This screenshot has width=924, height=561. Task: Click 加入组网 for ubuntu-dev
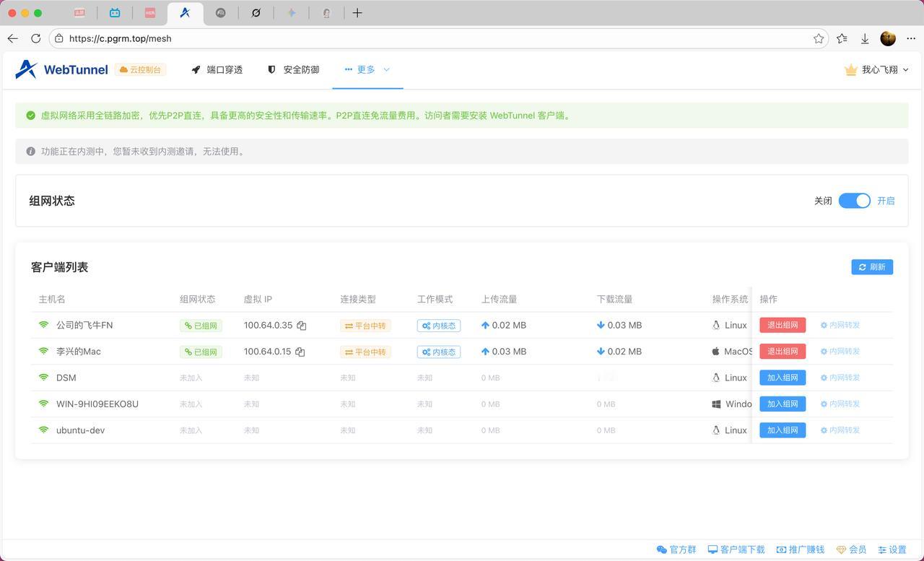click(x=782, y=430)
